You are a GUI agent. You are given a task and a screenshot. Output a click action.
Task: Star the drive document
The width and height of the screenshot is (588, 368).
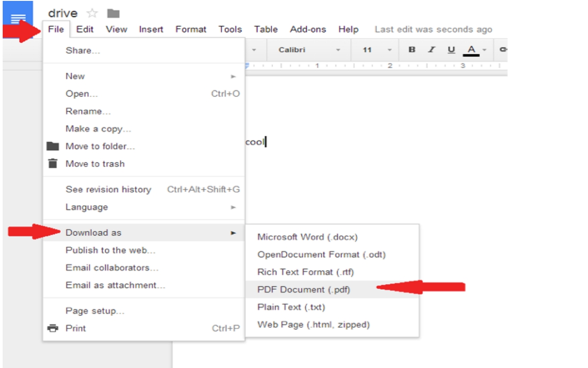coord(92,13)
